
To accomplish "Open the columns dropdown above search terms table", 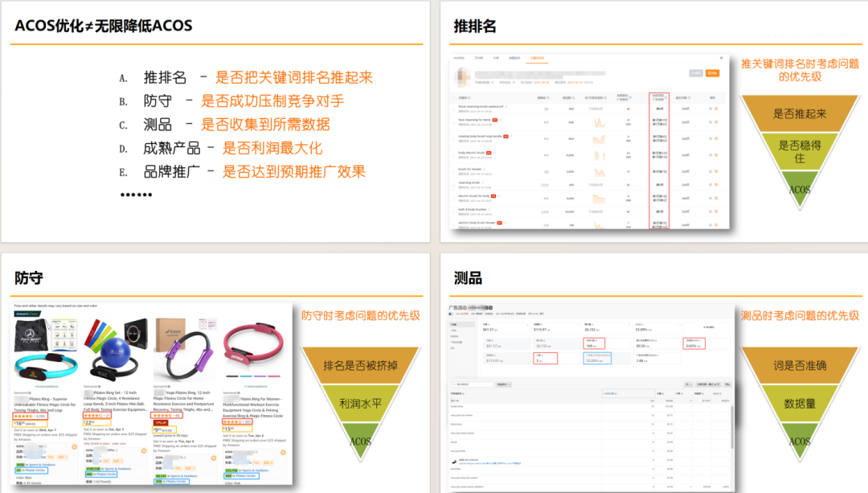I will pos(689,384).
